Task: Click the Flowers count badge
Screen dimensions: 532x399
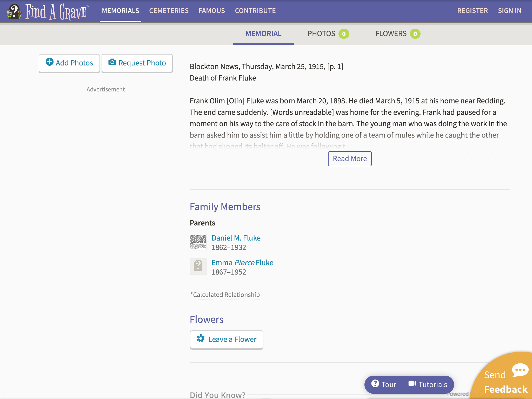Action: 415,34
